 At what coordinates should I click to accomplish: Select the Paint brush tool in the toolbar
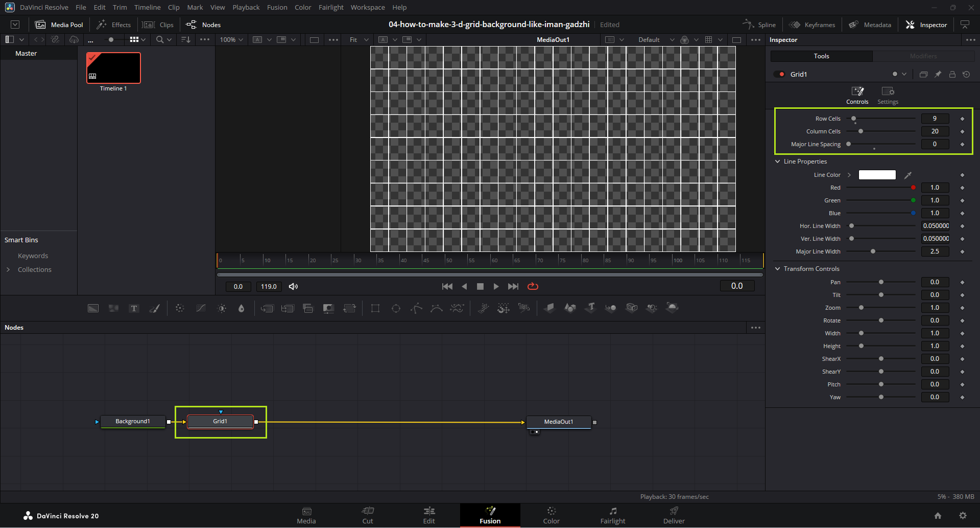coord(154,308)
